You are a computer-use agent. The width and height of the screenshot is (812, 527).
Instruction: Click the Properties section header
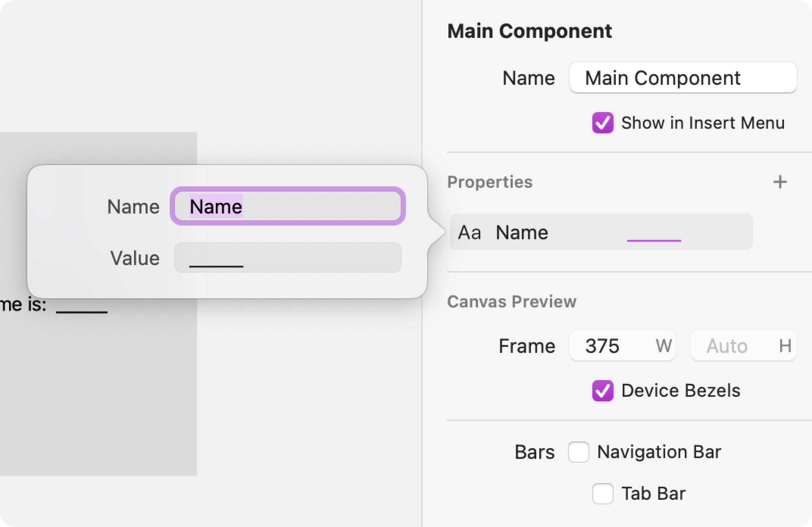[490, 182]
